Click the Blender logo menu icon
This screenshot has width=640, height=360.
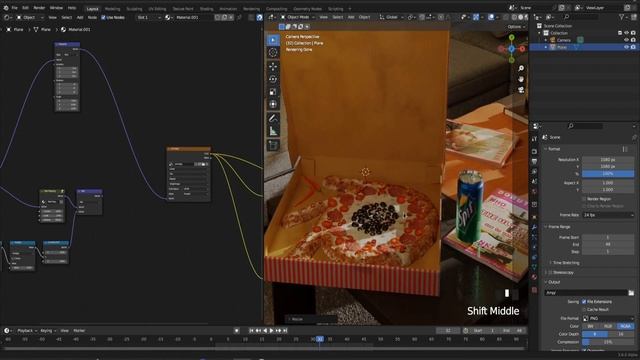tap(6, 8)
